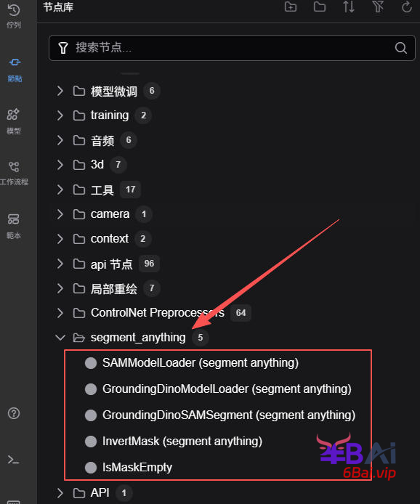Click the sort order arrows icon
This screenshot has height=504, width=420.
pos(349,7)
